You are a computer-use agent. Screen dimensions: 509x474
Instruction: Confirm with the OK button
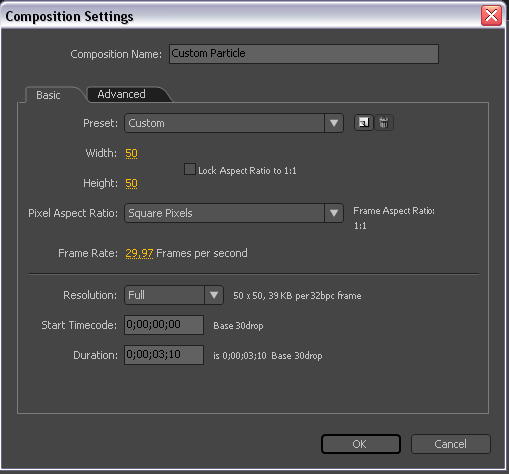(x=361, y=444)
